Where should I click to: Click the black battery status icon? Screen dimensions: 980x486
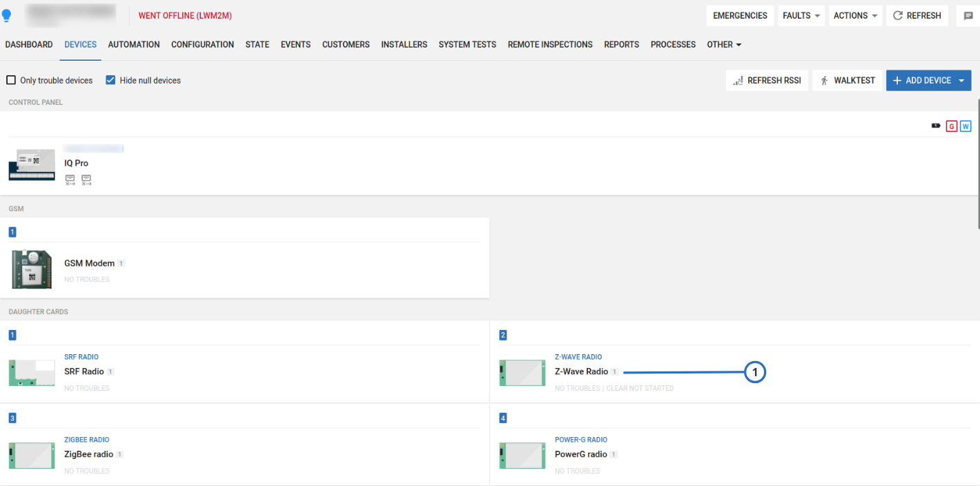tap(936, 126)
